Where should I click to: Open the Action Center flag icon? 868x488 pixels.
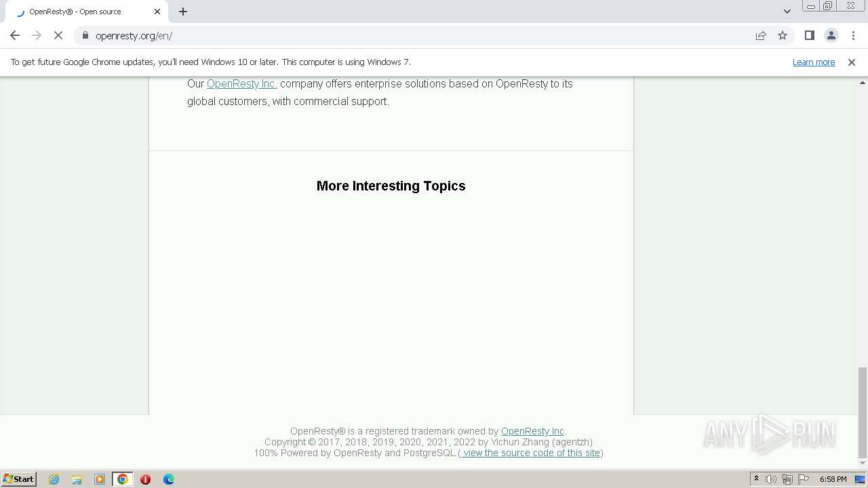(804, 479)
